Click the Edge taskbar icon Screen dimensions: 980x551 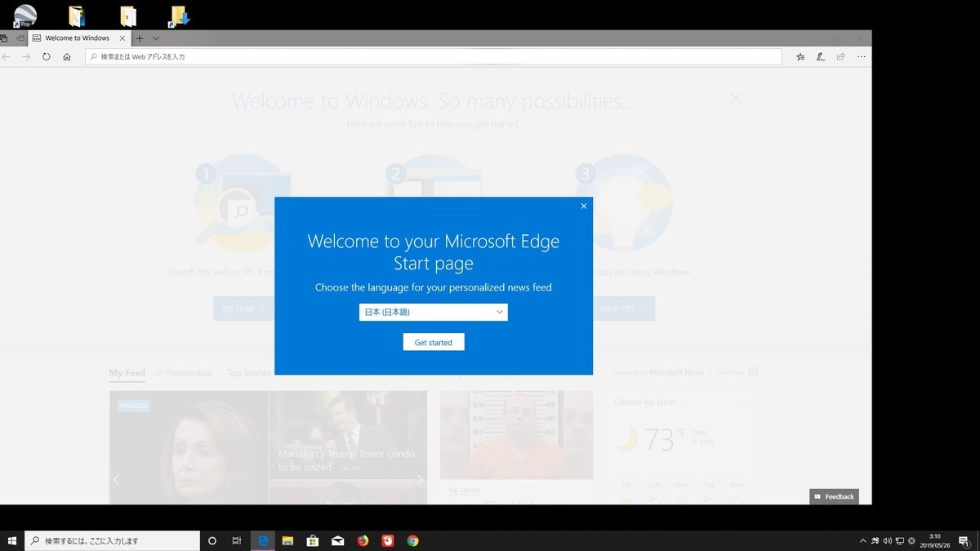coord(263,540)
